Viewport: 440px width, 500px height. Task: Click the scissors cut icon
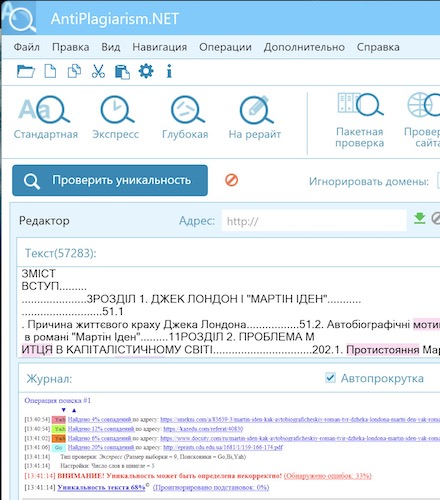click(x=98, y=71)
